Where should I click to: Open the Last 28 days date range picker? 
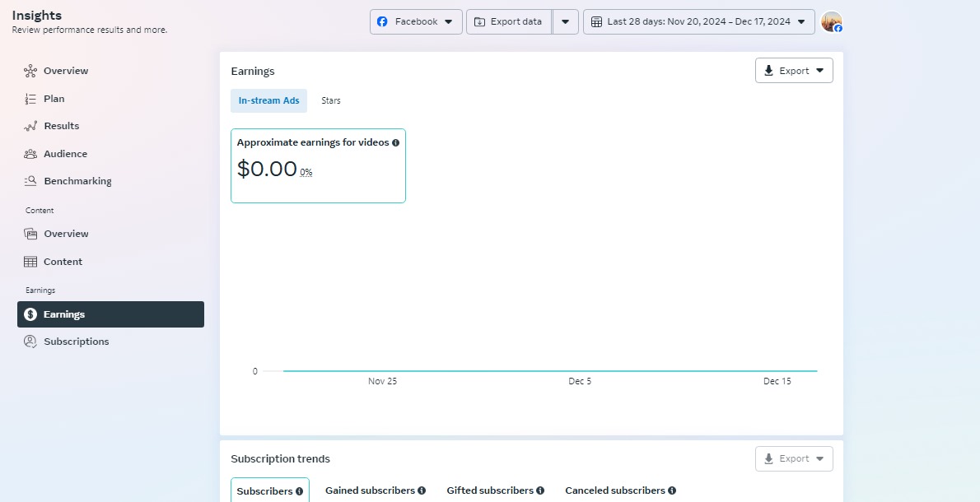point(698,21)
